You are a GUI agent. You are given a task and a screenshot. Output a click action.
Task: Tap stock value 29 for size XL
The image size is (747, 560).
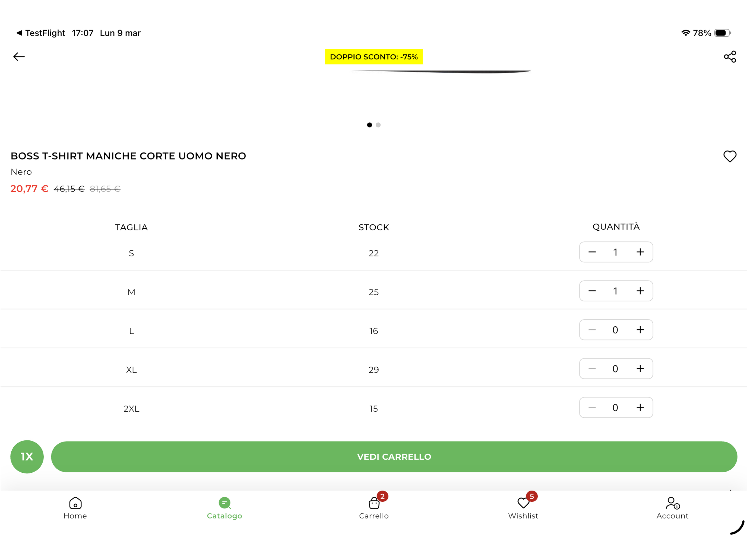[x=373, y=370]
